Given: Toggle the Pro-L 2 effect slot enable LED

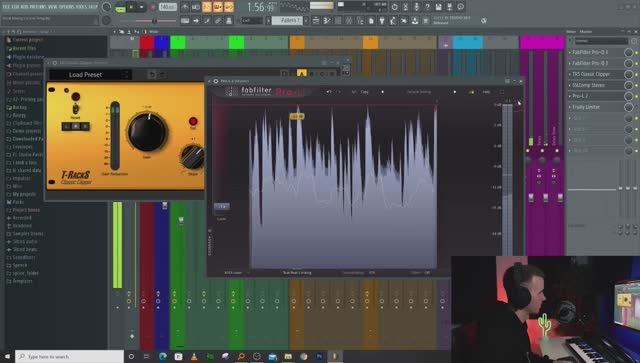Looking at the screenshot, I should 636,96.
